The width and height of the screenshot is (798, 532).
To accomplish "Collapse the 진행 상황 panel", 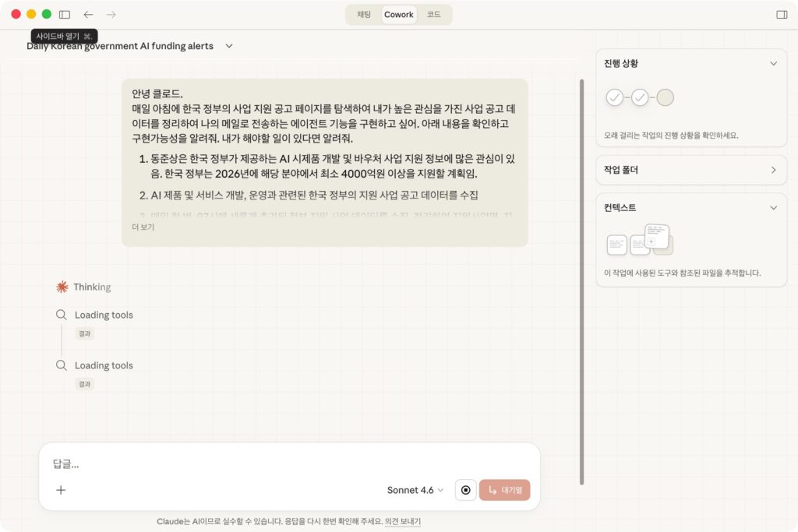I will pos(773,64).
